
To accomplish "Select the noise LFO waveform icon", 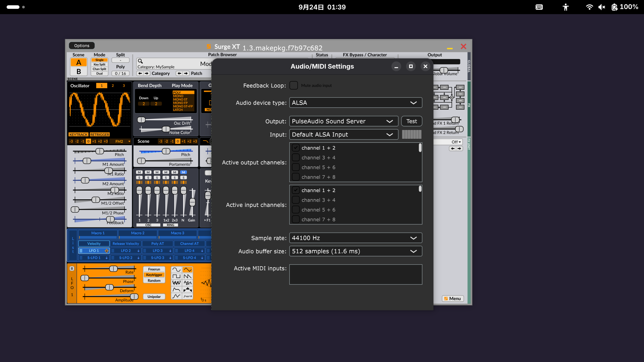I will point(176,283).
